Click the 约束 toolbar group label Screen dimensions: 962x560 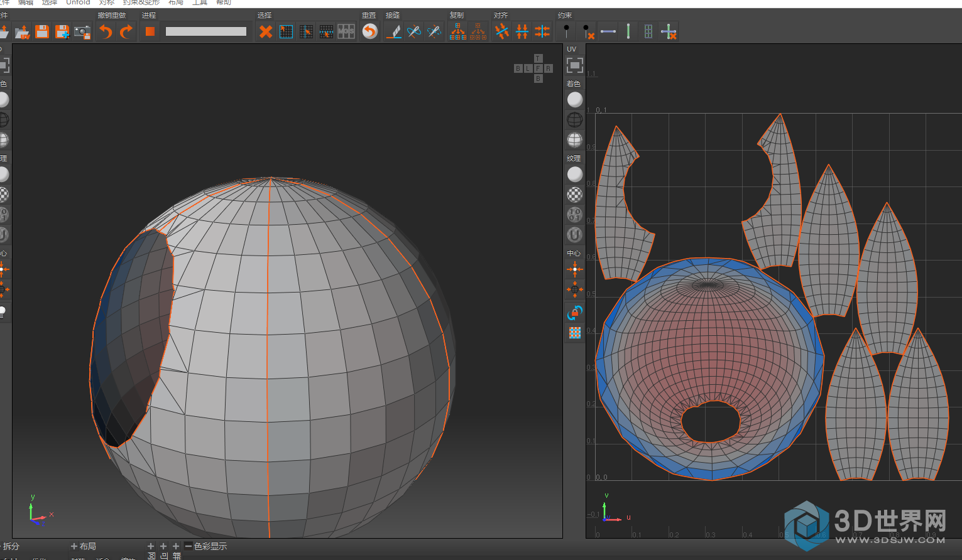coord(565,15)
